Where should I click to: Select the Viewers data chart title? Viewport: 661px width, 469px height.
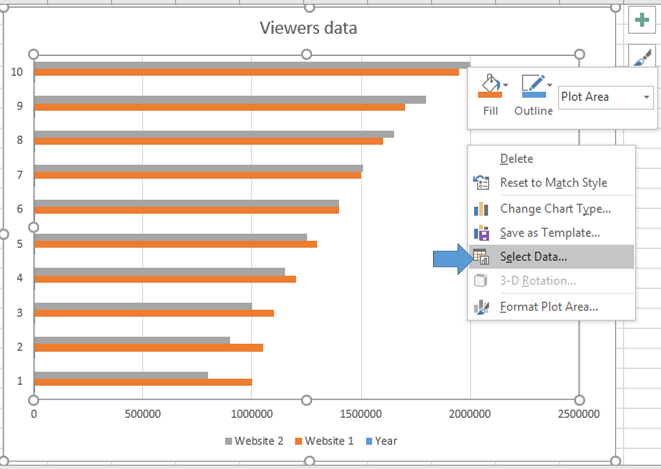coord(308,28)
